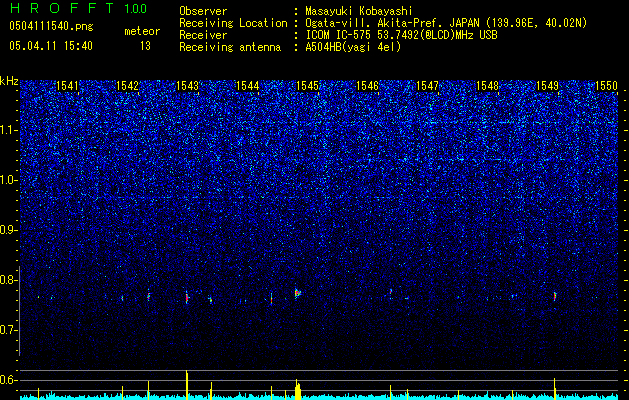The image size is (629, 400).
Task: Click the triangular meteor echo just before 1545
Action: [297, 293]
